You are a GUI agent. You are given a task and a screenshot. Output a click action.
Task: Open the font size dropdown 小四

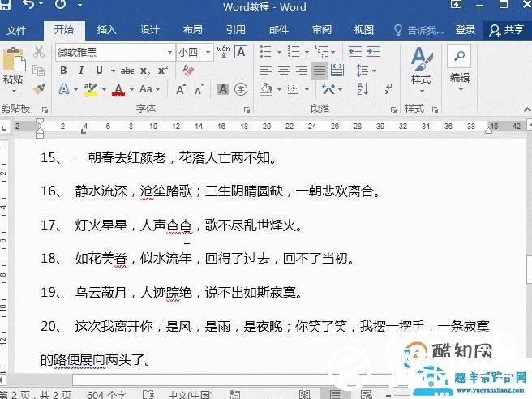pyautogui.click(x=208, y=52)
